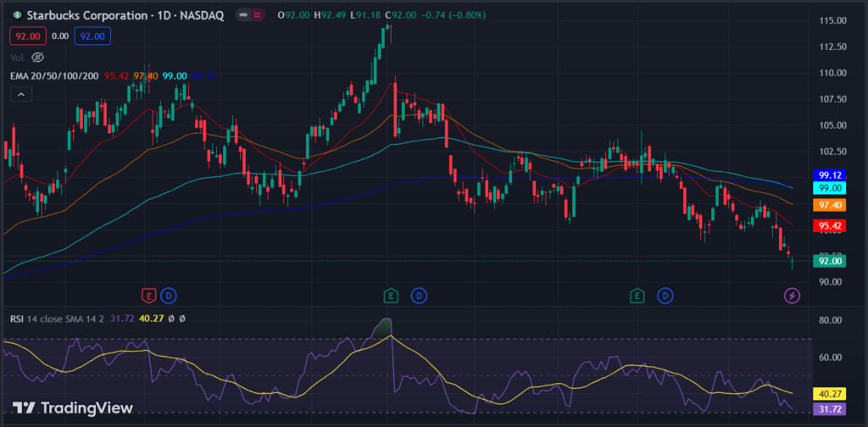Click the 105.00 label on price axis
The width and height of the screenshot is (868, 427).
[832, 125]
